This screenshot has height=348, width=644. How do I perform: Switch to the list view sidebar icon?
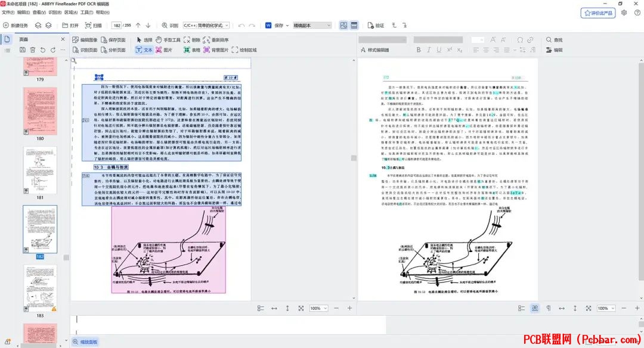(7, 50)
